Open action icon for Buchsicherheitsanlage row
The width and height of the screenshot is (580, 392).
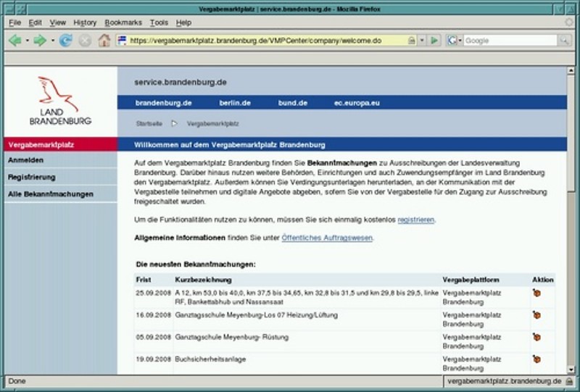point(536,359)
